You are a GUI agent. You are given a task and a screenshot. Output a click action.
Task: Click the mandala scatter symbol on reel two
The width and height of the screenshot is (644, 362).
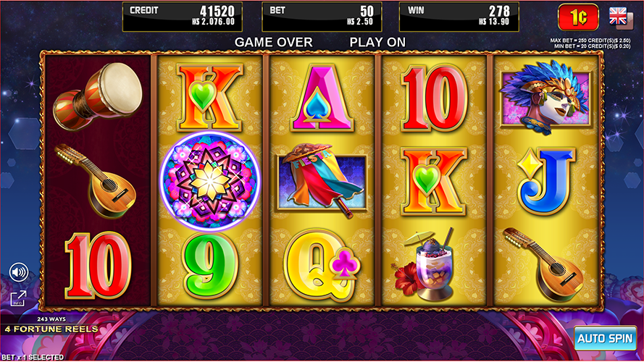point(209,180)
